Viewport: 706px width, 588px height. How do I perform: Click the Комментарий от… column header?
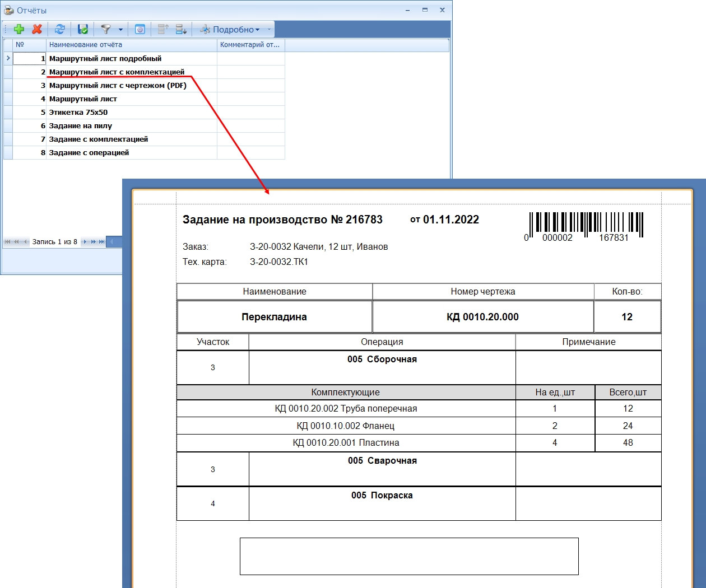click(x=251, y=45)
